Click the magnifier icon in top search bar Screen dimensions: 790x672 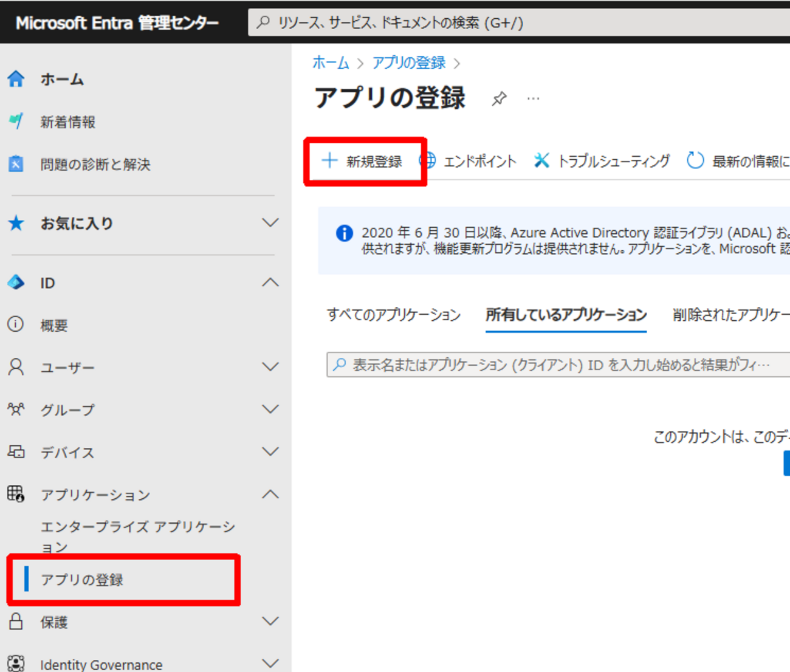coord(263,22)
